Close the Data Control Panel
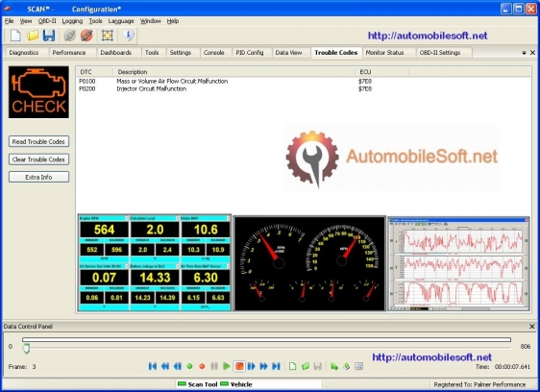540x392 pixels. tap(532, 327)
